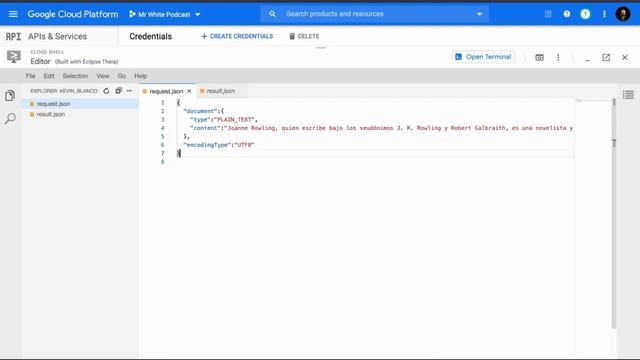Toggle the web preview icon
This screenshot has width=640, height=360.
(539, 58)
